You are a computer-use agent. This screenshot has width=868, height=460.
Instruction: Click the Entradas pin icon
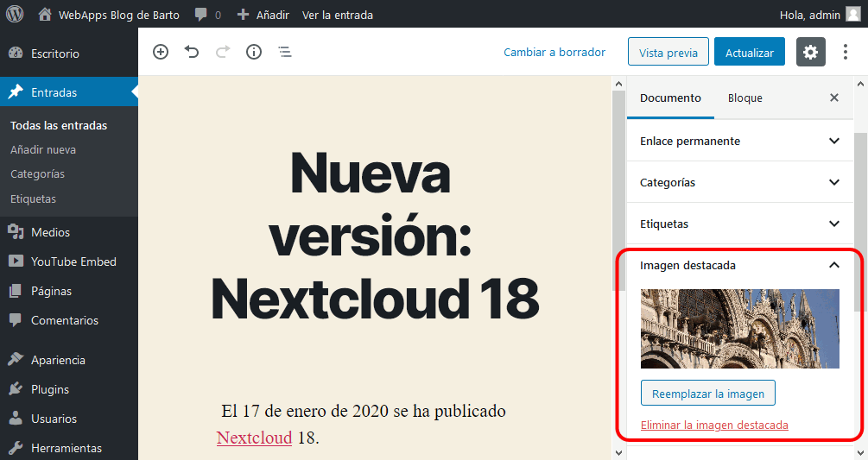[x=16, y=91]
